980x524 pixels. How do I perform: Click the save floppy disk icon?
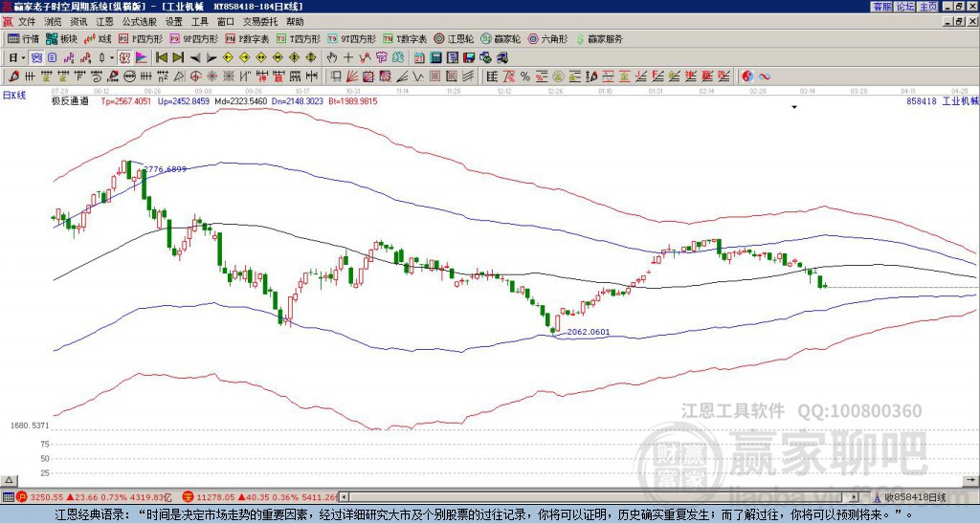469,58
